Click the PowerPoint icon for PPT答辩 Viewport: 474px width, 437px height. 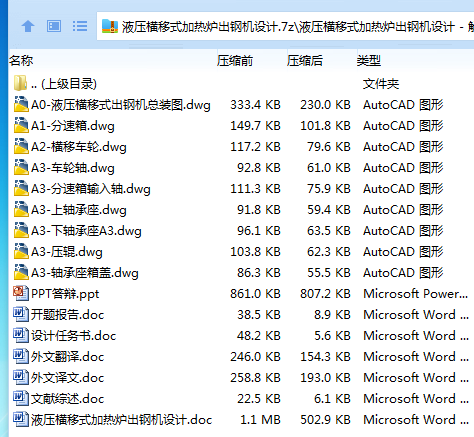tap(20, 293)
